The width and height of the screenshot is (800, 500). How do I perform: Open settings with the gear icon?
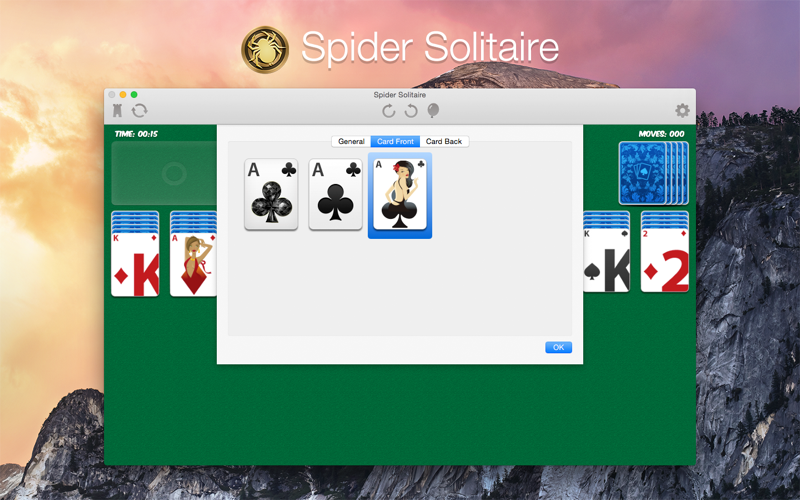tap(682, 110)
